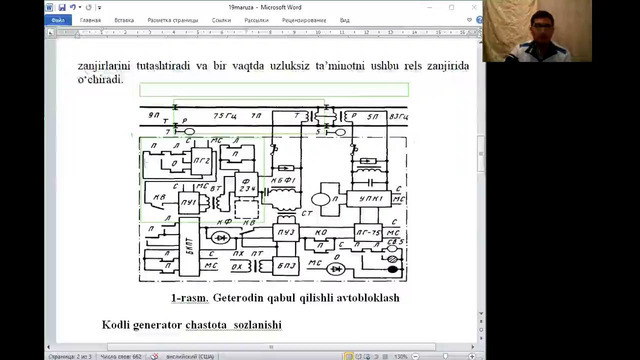The height and width of the screenshot is (360, 640).
Task: Switch to Print Layout view
Action: [349, 356]
